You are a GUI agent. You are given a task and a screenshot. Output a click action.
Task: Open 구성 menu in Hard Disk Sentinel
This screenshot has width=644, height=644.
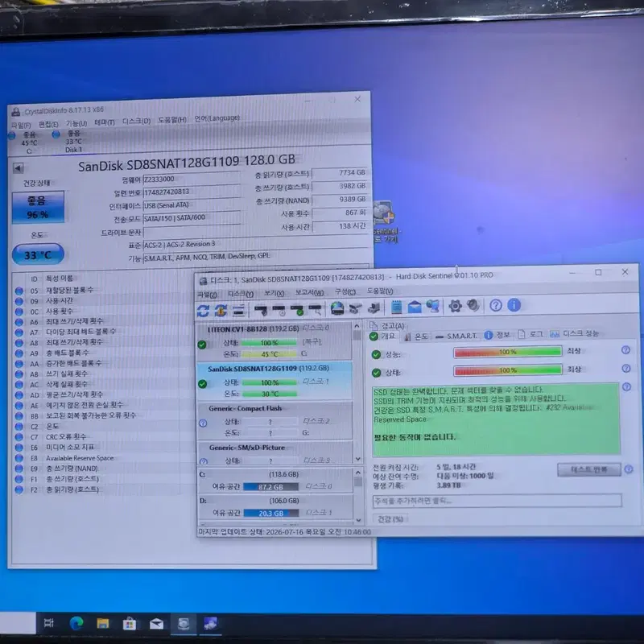[345, 291]
